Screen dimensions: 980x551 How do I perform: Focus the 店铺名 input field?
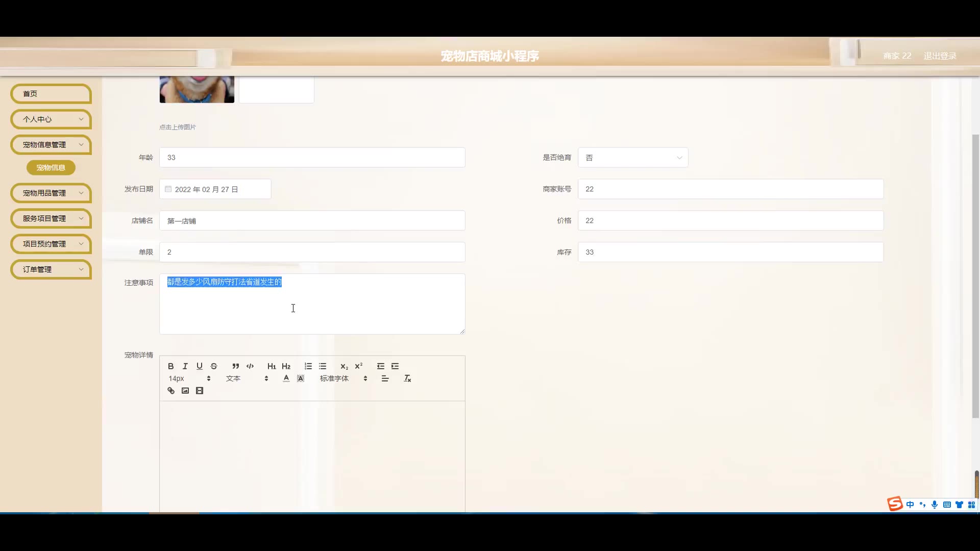pos(312,221)
